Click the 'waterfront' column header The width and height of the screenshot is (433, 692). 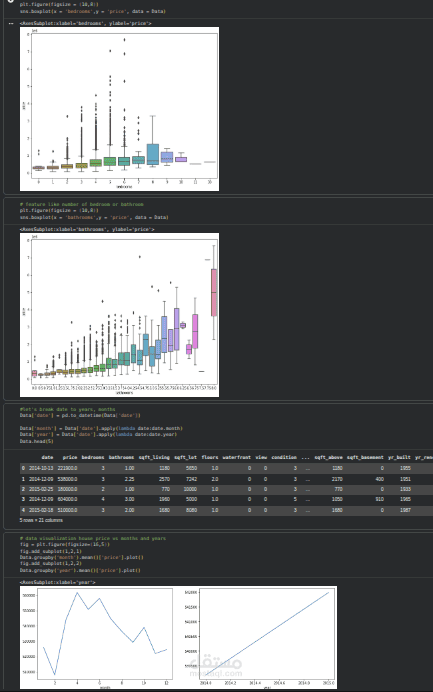click(237, 457)
